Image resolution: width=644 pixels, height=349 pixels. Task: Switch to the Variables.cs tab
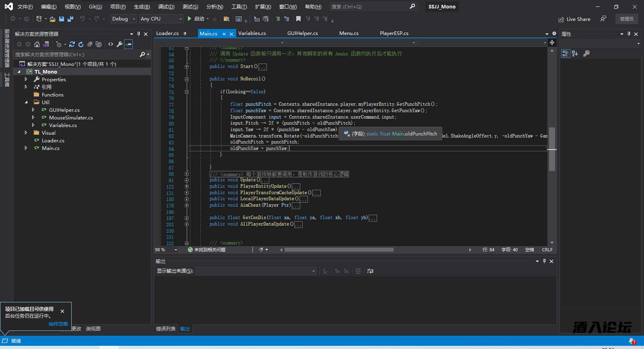click(x=252, y=33)
